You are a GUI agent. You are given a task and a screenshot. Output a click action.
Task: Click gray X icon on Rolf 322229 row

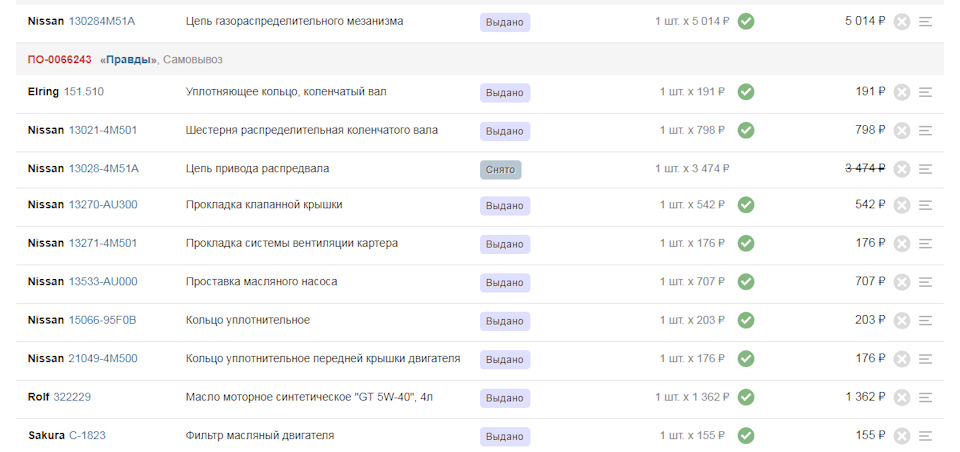[x=901, y=397]
